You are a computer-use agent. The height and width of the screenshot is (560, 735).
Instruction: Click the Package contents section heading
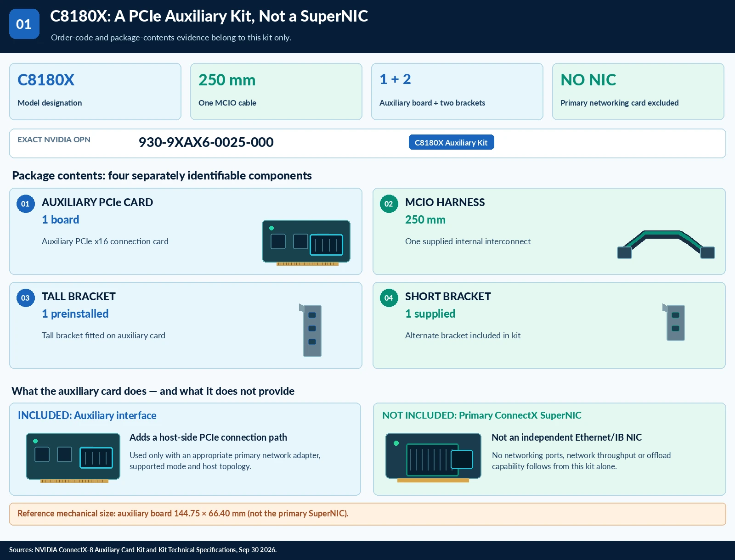(x=162, y=175)
